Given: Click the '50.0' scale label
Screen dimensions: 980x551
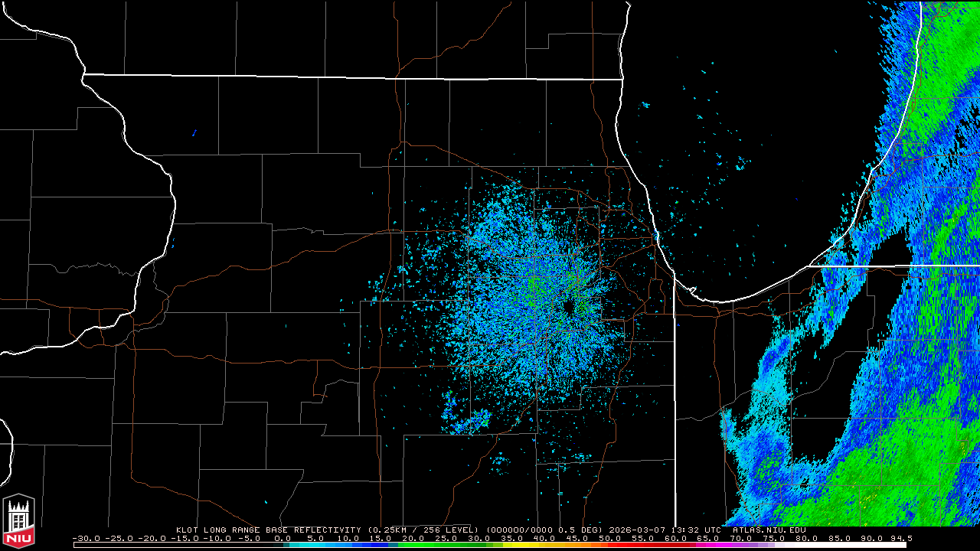Looking at the screenshot, I should [x=609, y=539].
